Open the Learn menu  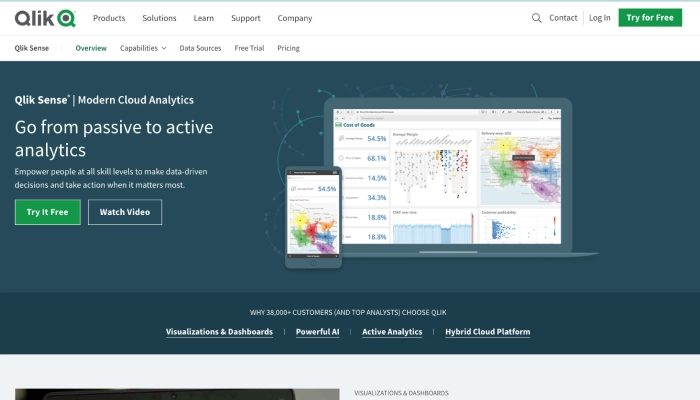(x=204, y=18)
